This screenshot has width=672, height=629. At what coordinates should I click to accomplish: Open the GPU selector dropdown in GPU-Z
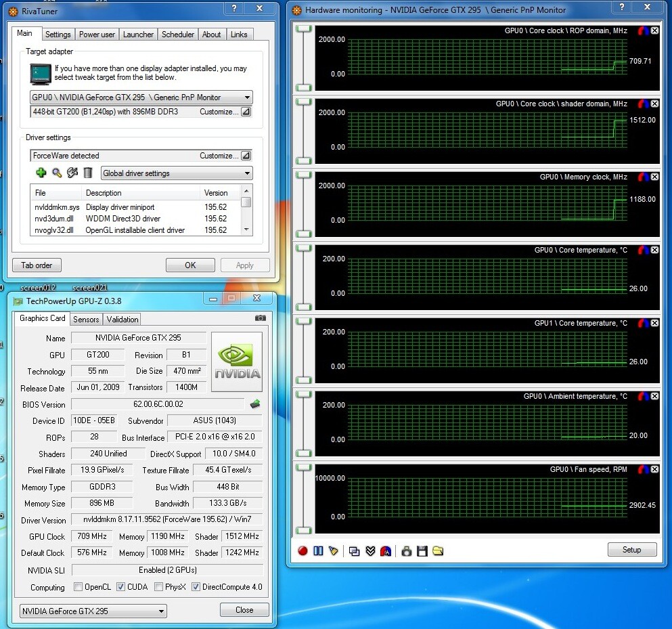[93, 611]
